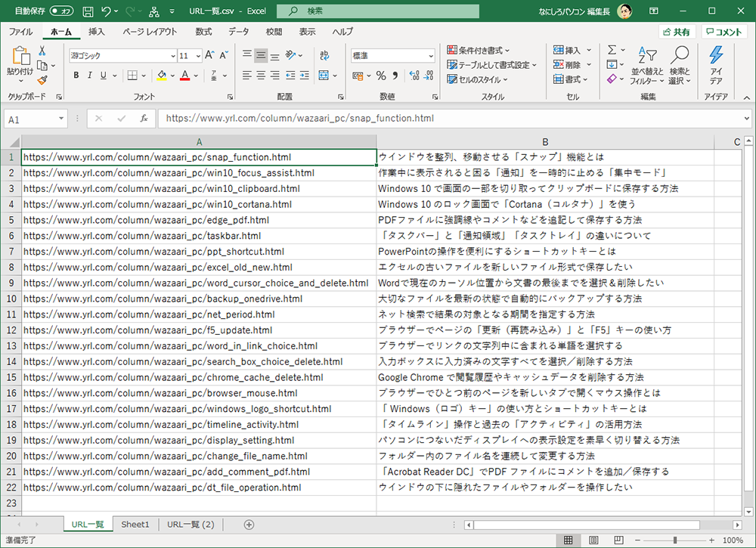Viewport: 756px width, 548px height.
Task: Click the Select All corner triangle
Action: click(14, 142)
